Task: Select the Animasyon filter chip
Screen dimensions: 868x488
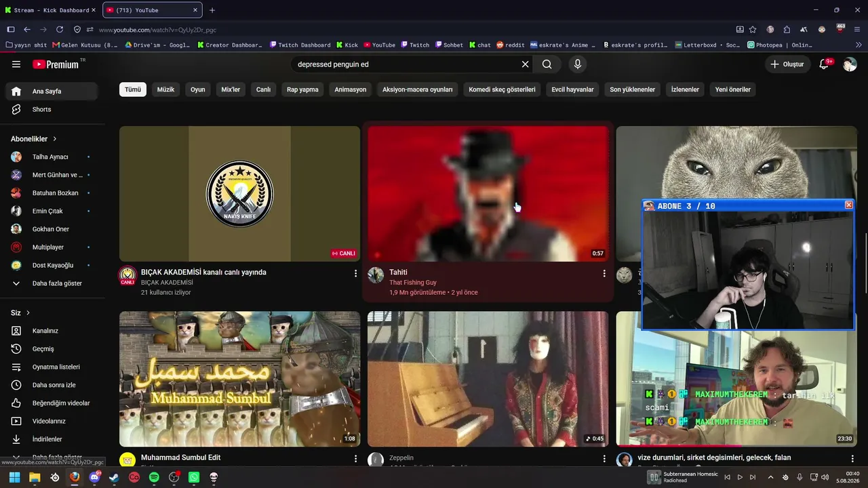Action: point(351,89)
